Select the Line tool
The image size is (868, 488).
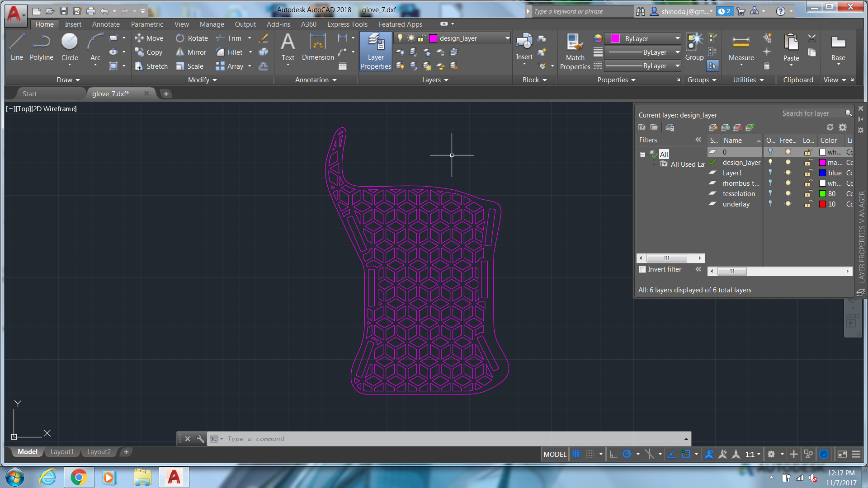pyautogui.click(x=17, y=47)
